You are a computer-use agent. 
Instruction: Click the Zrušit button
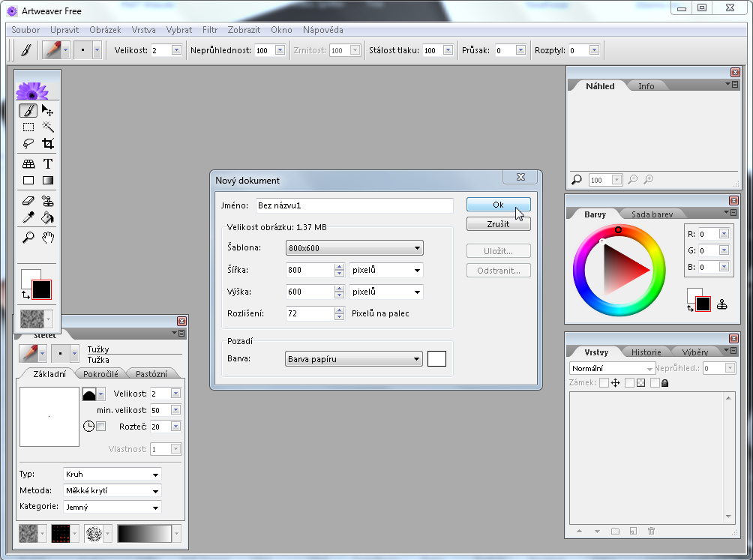coord(498,224)
